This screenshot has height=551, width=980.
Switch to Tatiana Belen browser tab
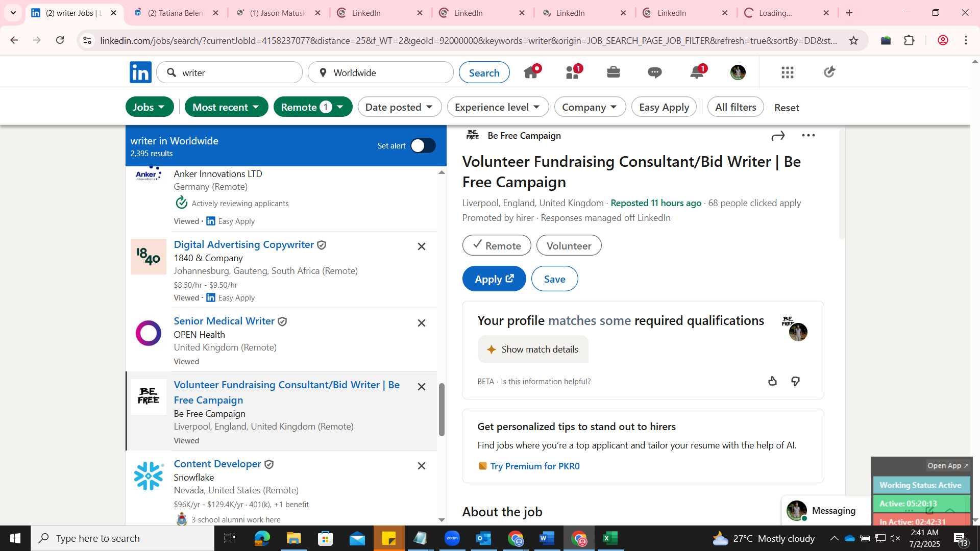coord(177,13)
